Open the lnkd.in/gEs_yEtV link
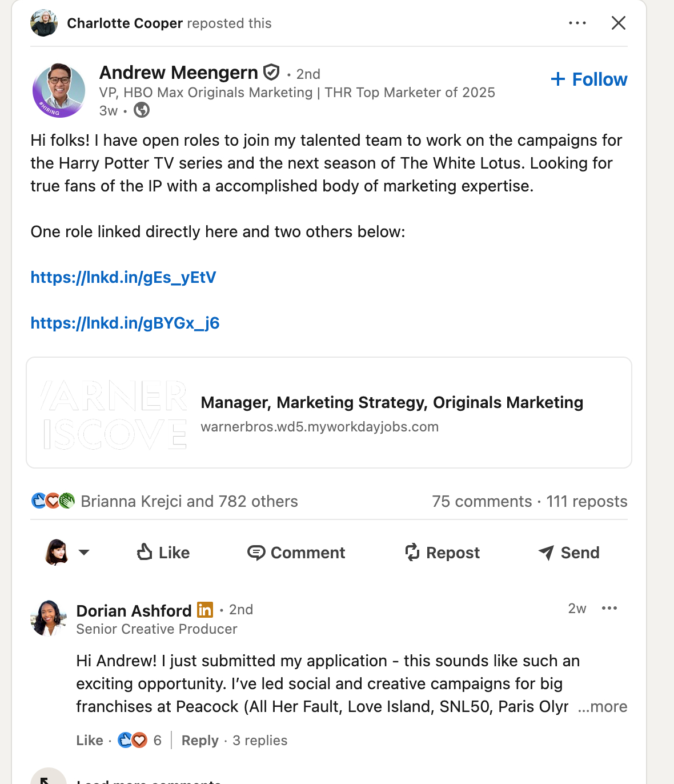This screenshot has height=784, width=674. [123, 278]
